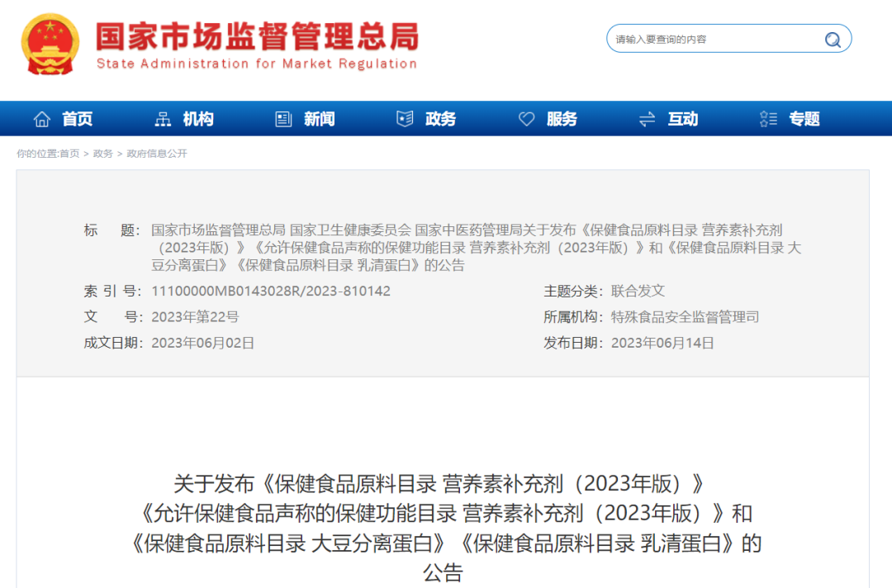Open the 专题 navigation menu

[804, 119]
